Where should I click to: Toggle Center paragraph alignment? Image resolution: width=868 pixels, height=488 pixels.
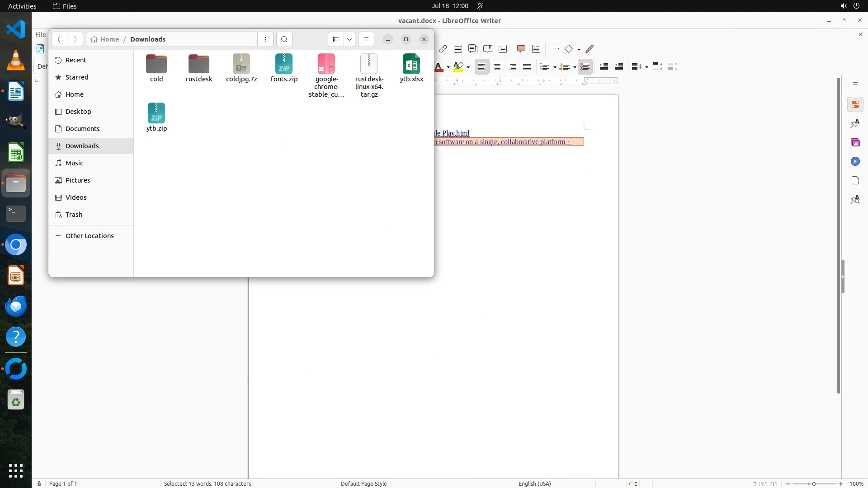497,66
